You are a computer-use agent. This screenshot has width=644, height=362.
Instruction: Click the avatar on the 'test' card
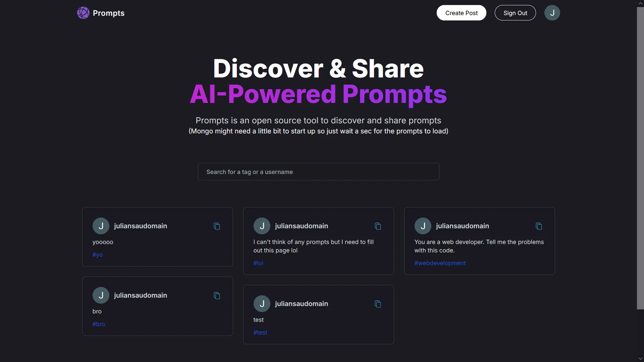coord(262,304)
